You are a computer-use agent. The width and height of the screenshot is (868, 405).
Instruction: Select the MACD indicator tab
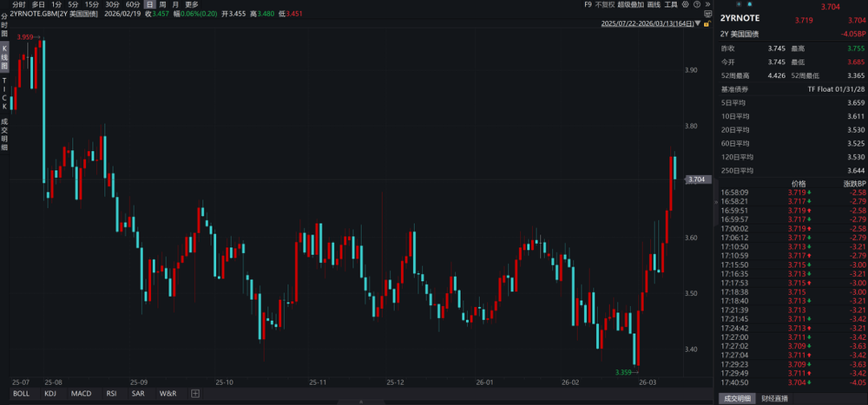(81, 394)
